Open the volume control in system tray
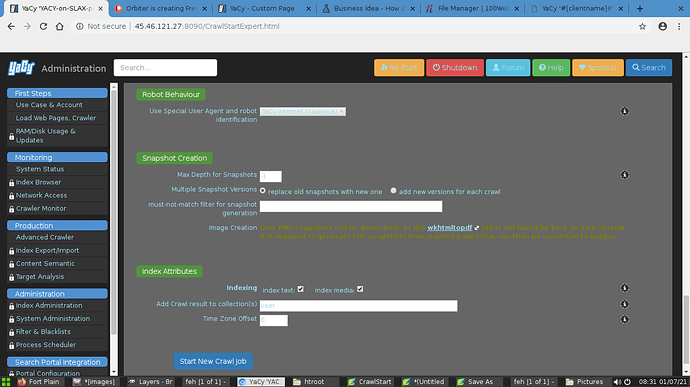This screenshot has height=387, width=690. tap(617, 382)
